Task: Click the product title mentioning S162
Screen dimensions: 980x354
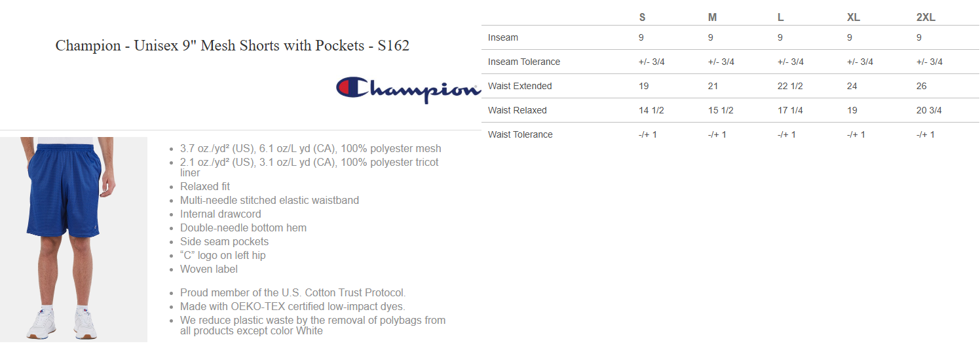Action: (232, 46)
